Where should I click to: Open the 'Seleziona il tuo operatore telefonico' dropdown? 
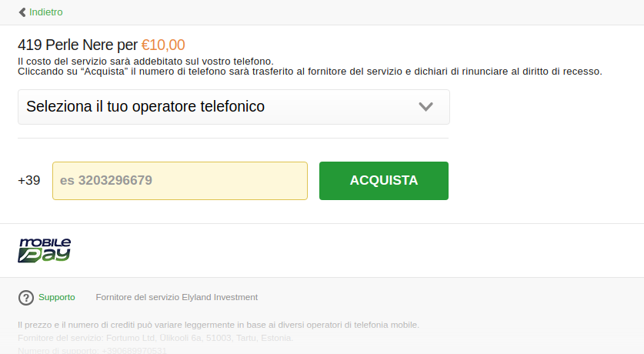(x=233, y=107)
